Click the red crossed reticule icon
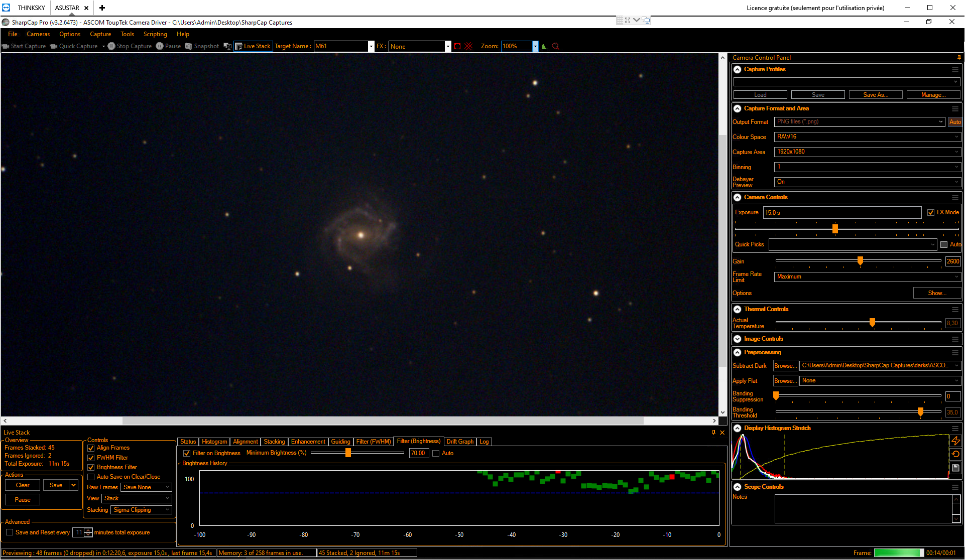965x560 pixels. point(469,46)
